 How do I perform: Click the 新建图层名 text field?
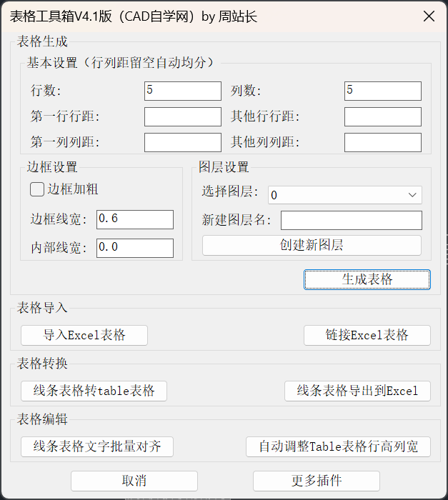pos(352,220)
